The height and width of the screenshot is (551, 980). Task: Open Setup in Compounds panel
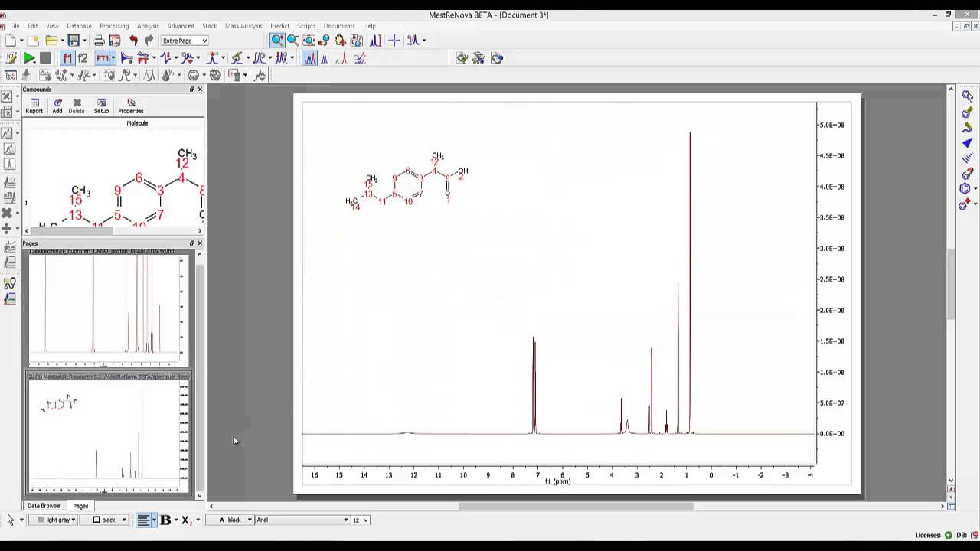101,106
